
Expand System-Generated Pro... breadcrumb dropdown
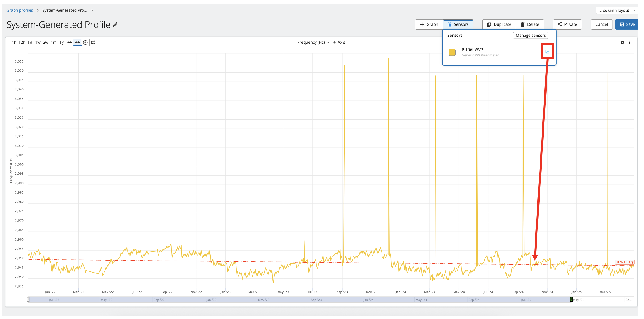coord(92,10)
